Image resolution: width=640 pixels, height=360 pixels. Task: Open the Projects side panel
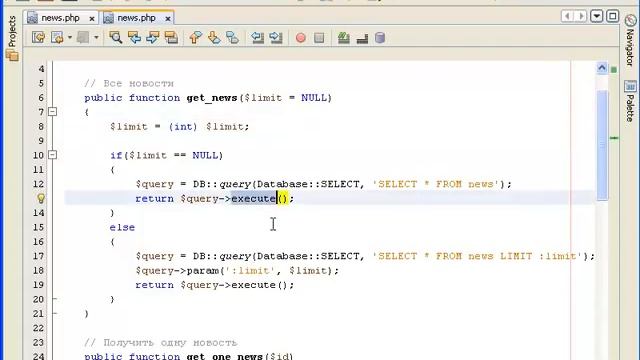pyautogui.click(x=12, y=31)
